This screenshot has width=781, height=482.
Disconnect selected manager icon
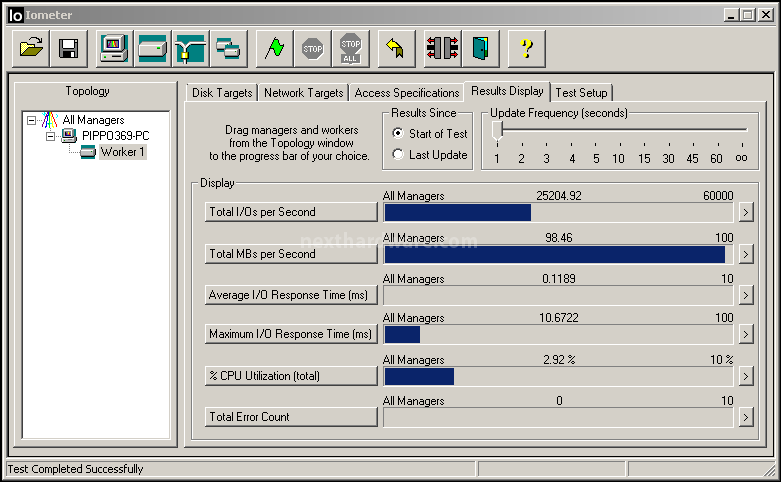(x=442, y=49)
